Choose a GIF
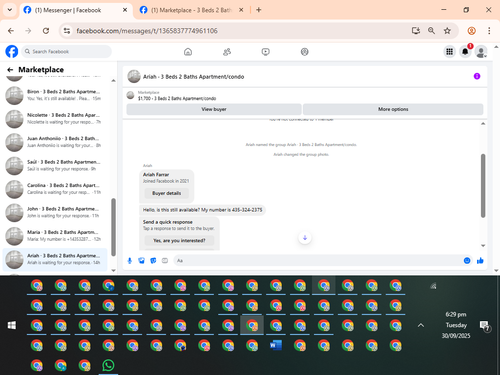Screen dimensions: 500x375 pos(165,261)
